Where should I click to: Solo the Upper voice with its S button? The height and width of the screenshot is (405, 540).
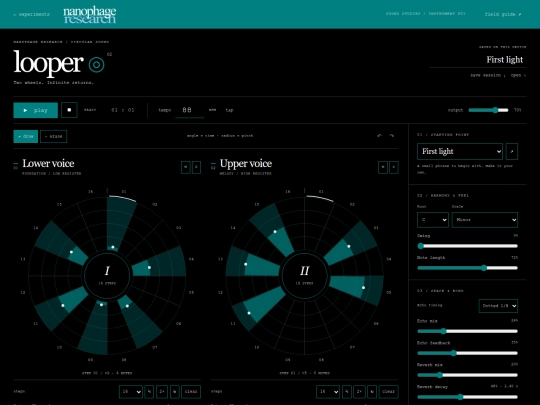point(394,167)
